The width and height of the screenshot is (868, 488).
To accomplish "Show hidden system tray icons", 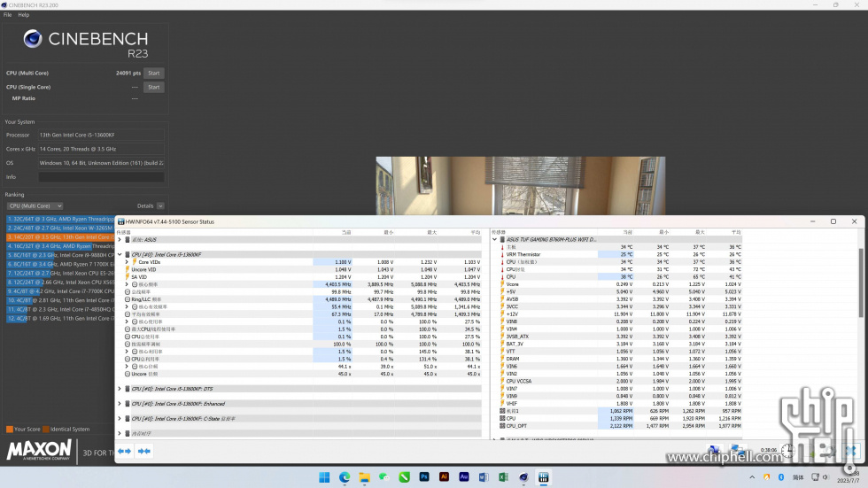I will click(x=752, y=477).
